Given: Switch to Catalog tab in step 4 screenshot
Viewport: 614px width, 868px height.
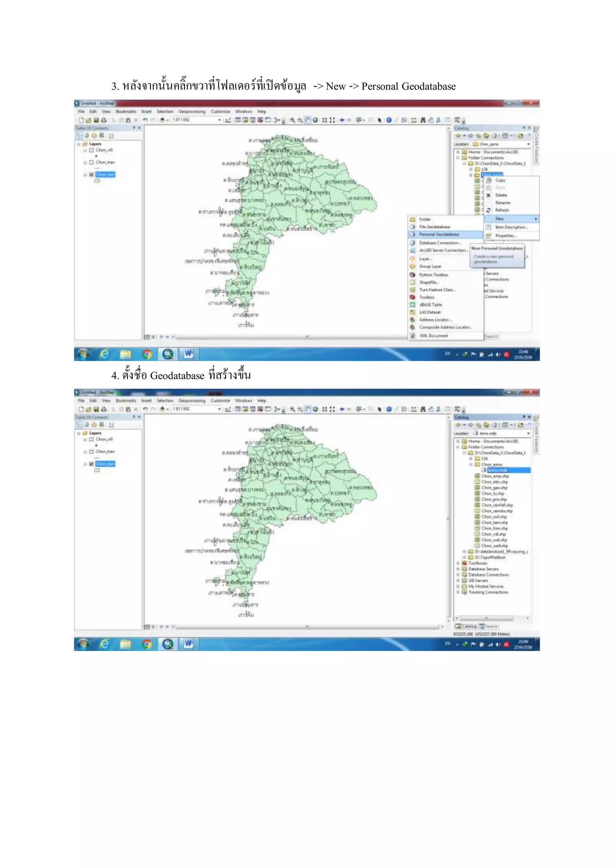Looking at the screenshot, I should [x=466, y=626].
